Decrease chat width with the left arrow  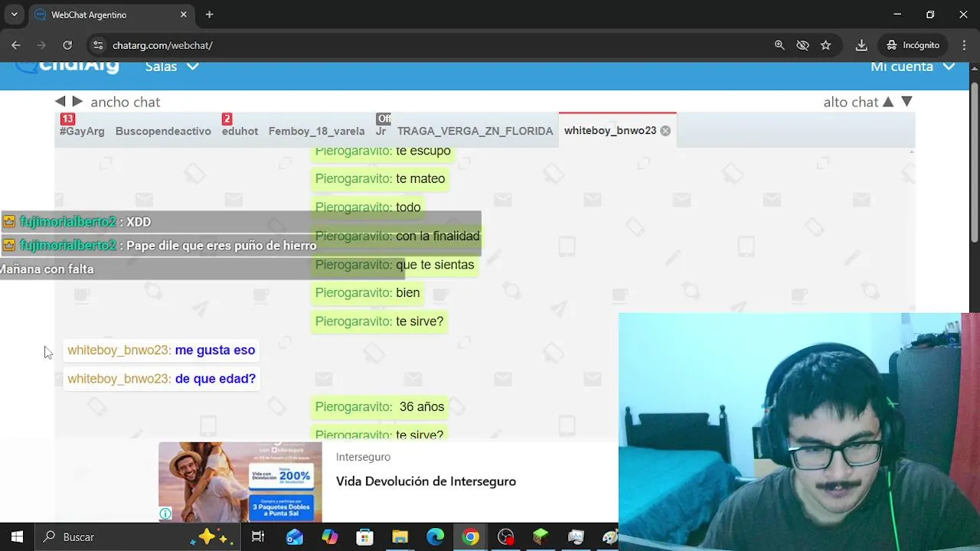tap(60, 101)
